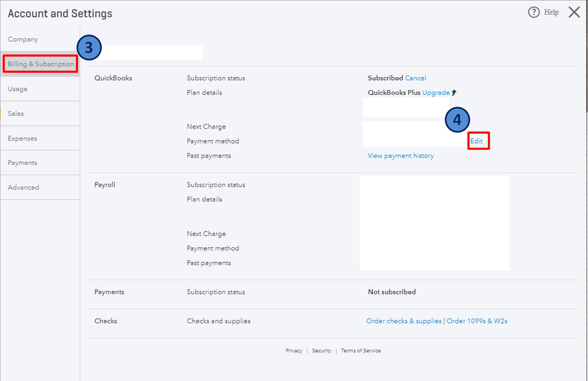Open the Advanced settings tab
This screenshot has height=381, width=588.
click(24, 187)
